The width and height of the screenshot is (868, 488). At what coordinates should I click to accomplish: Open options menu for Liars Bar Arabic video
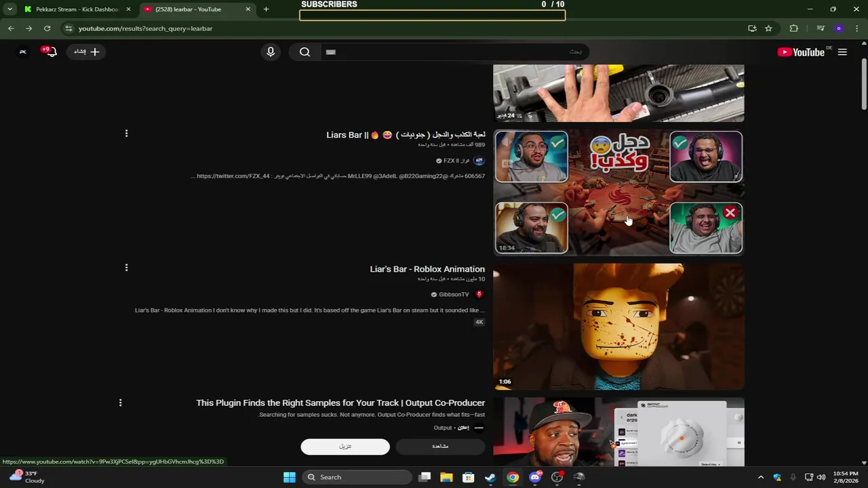coord(126,134)
